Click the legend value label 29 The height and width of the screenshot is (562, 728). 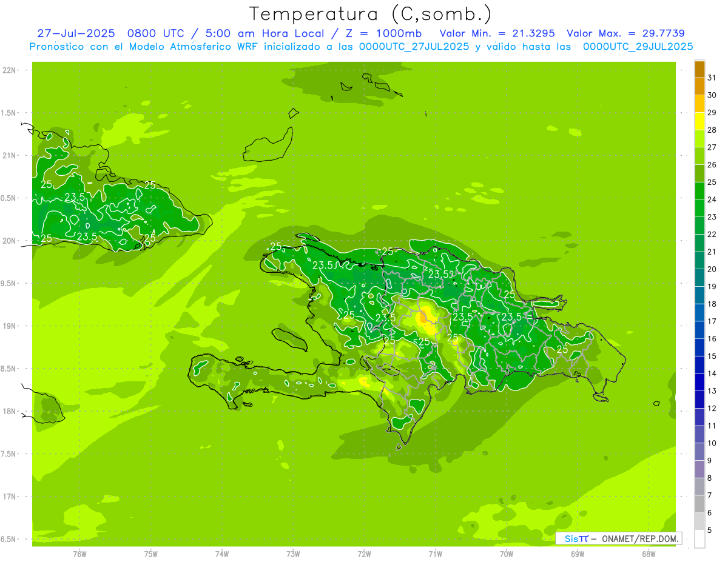click(x=712, y=112)
